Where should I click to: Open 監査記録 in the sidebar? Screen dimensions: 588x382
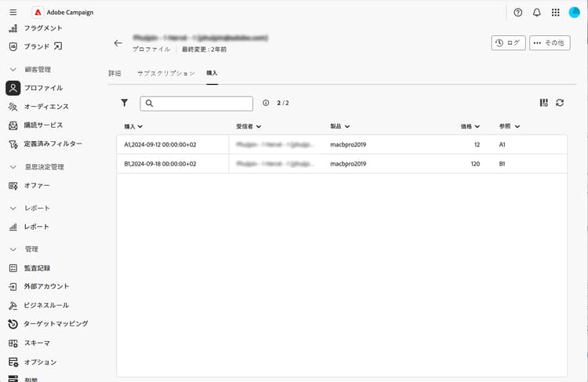[x=37, y=268]
